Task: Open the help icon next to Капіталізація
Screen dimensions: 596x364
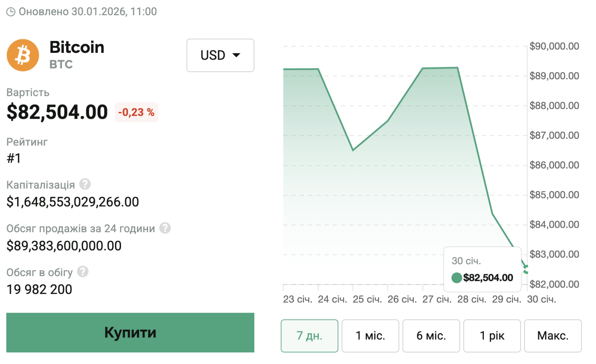Action: click(85, 184)
